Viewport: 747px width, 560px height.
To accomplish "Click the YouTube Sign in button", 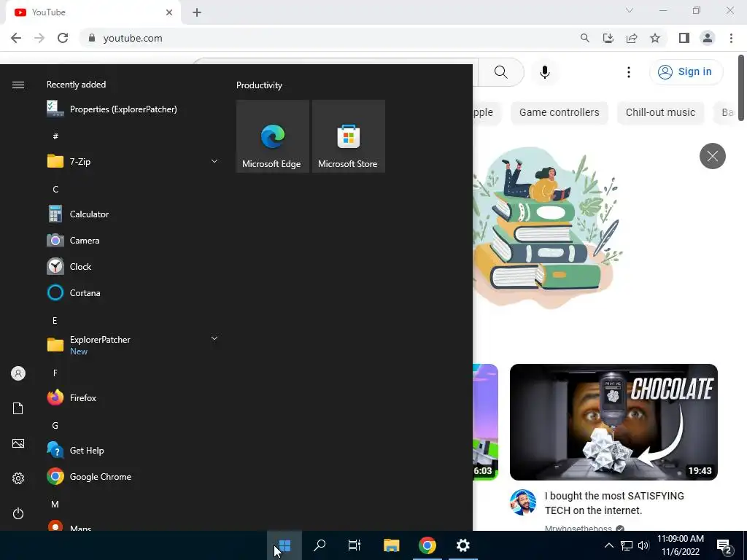I will (x=686, y=72).
